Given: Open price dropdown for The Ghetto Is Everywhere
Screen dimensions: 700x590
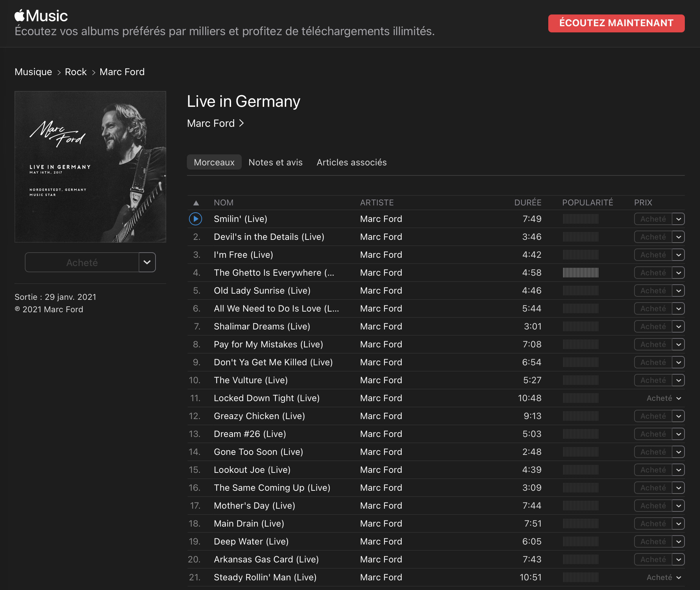Looking at the screenshot, I should (678, 273).
